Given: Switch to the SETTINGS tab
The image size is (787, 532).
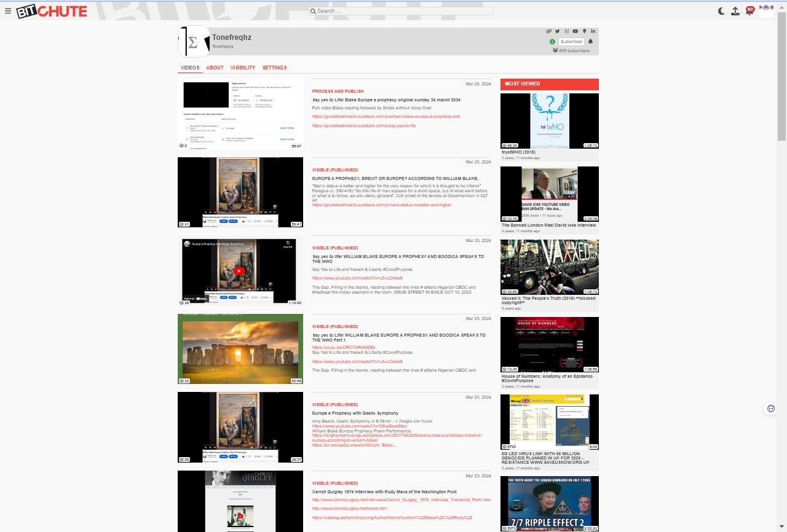Looking at the screenshot, I should 274,68.
